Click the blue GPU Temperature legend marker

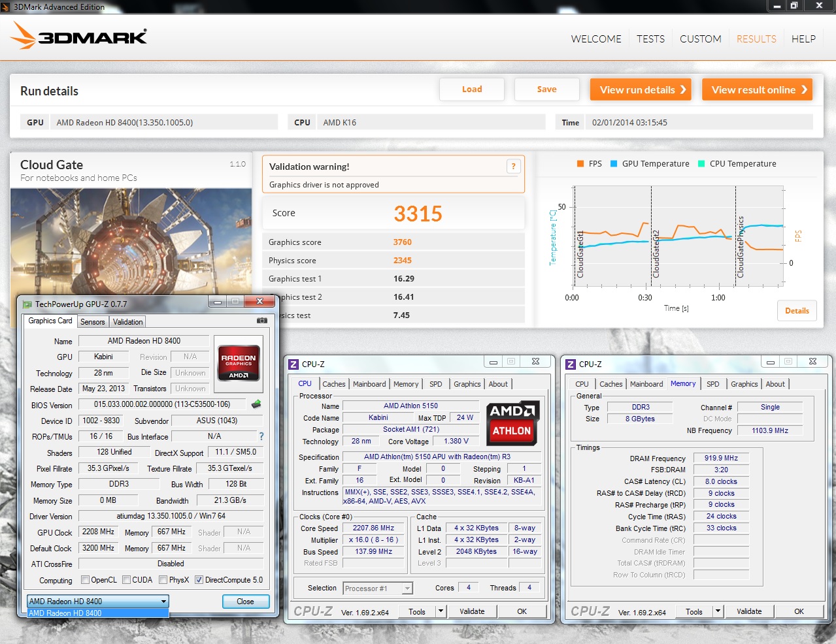coord(614,164)
